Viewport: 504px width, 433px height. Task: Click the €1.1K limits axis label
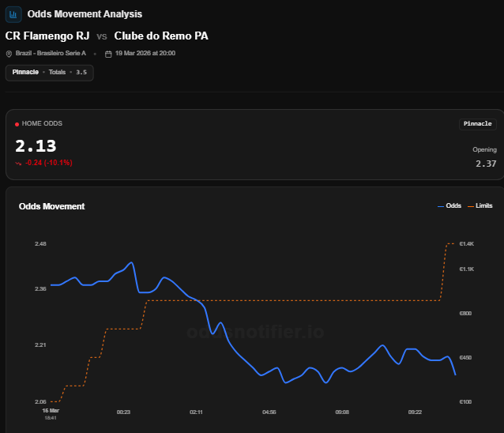coord(467,269)
